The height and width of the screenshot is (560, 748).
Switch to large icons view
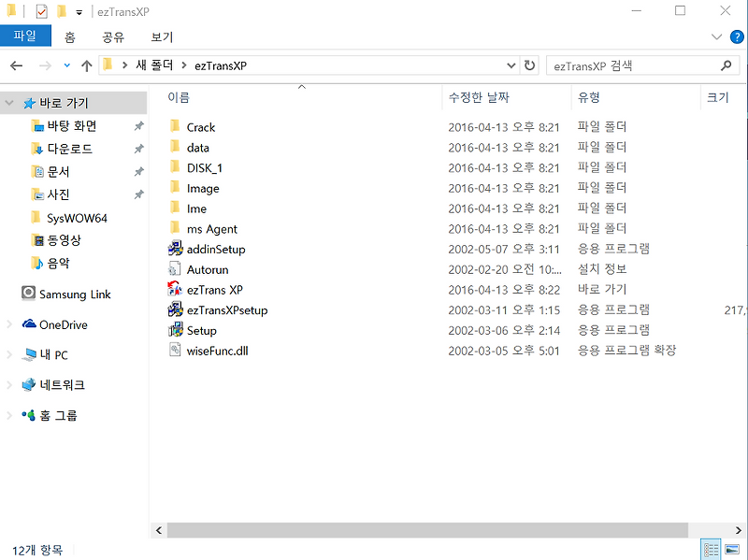click(732, 550)
